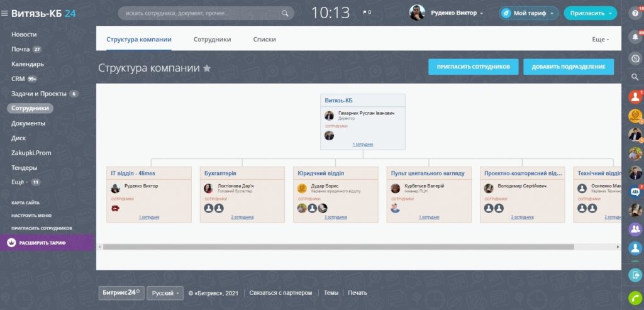This screenshot has width=644, height=310.
Task: Open the notifications bell icon
Action: coord(635,37)
